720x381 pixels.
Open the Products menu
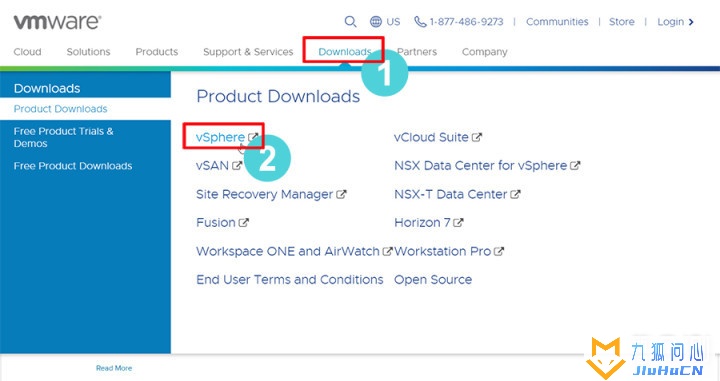click(157, 52)
